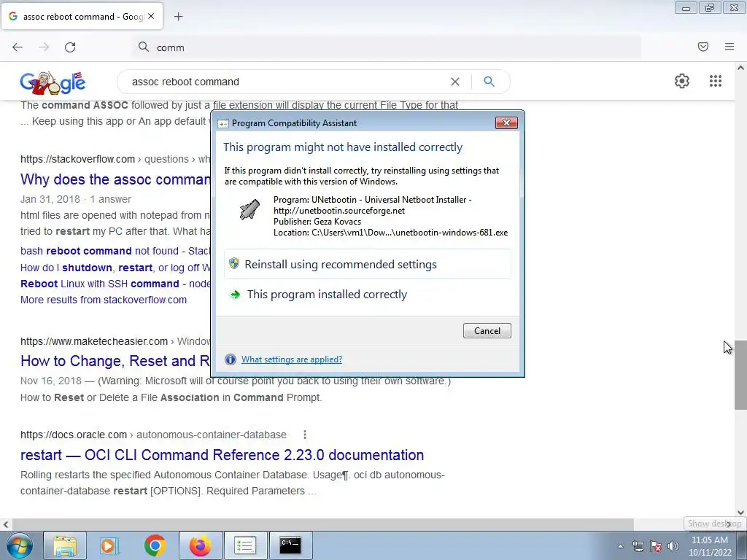747x560 pixels.
Task: Click the UNetbootin program icon
Action: (x=249, y=209)
